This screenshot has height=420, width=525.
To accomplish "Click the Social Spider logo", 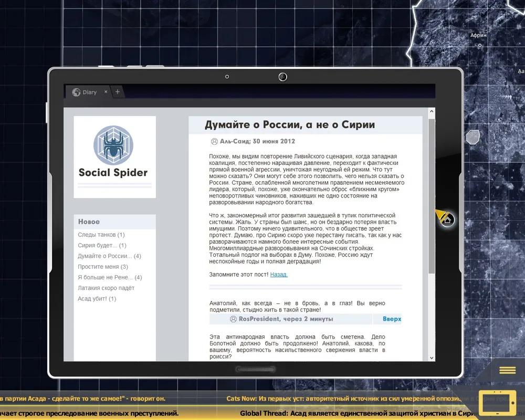I will point(113,145).
